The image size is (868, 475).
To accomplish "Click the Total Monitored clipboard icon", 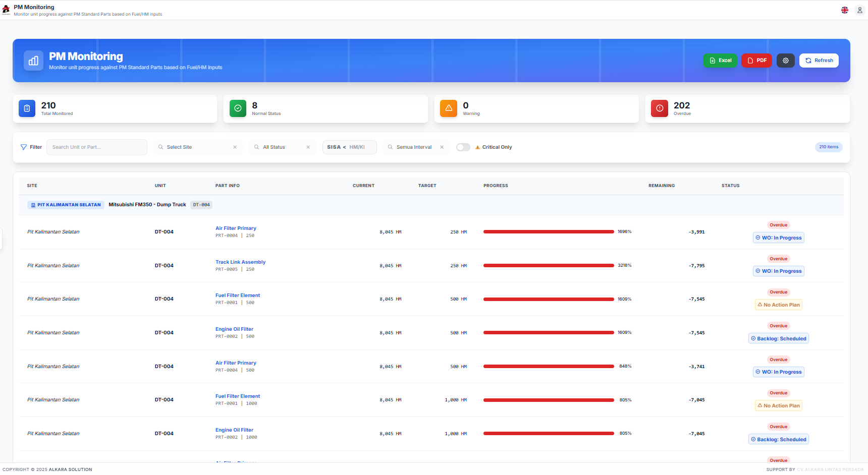I will click(27, 108).
